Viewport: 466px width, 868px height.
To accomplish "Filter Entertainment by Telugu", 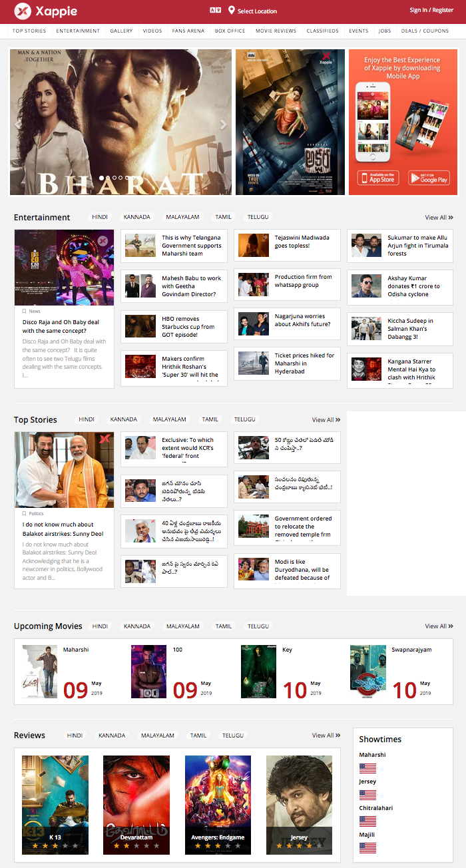I will pos(258,217).
